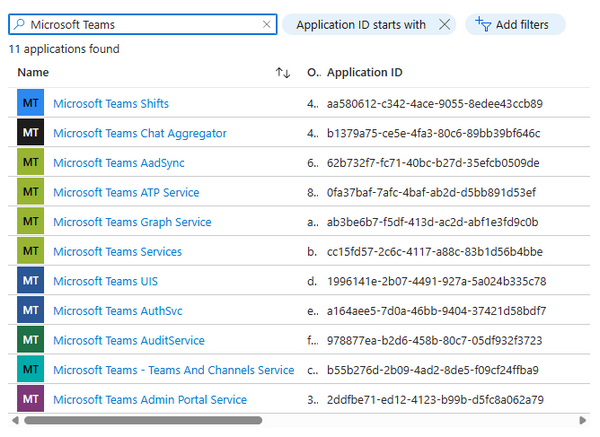Viewport: 600px width, 437px height.
Task: Click the horizontal scrollbar thumb
Action: coord(143,420)
